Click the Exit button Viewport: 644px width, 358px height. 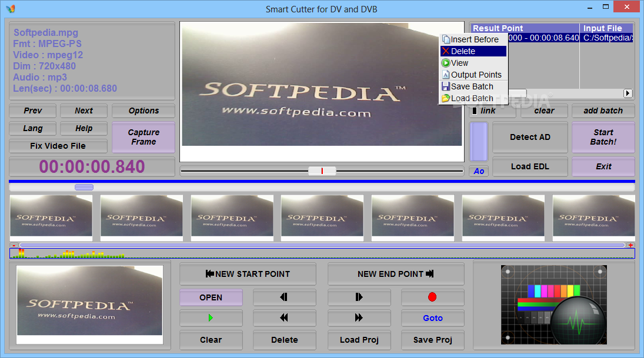coord(603,167)
